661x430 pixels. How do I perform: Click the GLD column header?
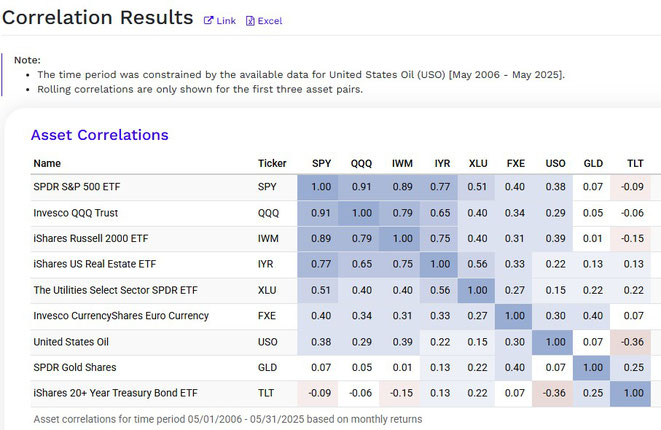pyautogui.click(x=593, y=163)
